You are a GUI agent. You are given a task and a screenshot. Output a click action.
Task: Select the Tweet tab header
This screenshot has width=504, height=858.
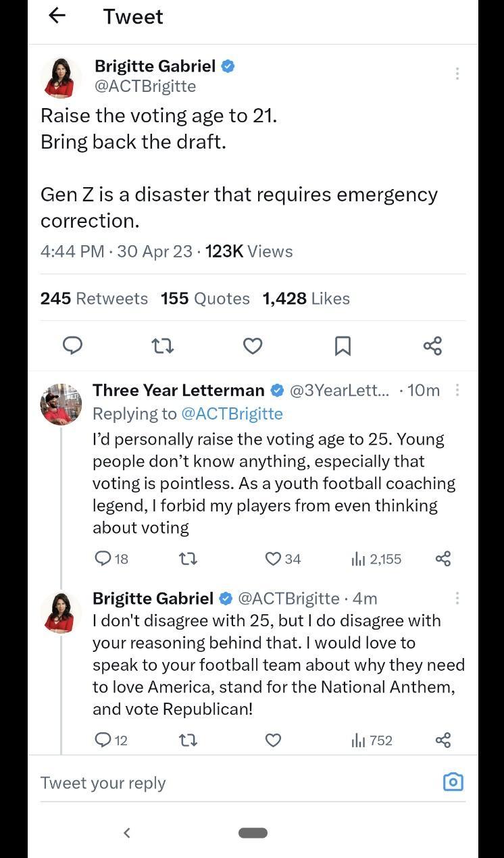pos(133,16)
